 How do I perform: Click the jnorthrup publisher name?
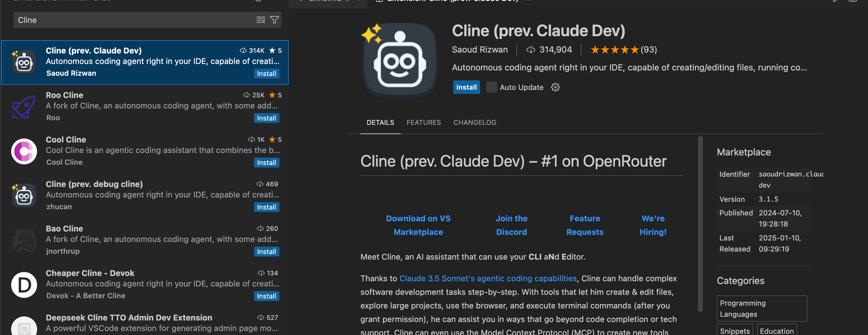(x=63, y=251)
